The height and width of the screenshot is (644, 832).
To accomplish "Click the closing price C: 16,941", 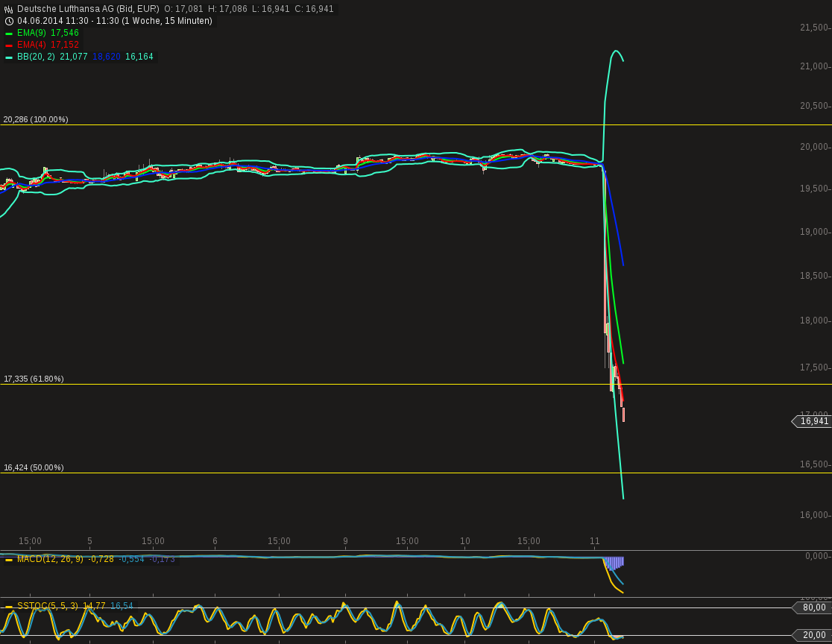I will point(314,9).
